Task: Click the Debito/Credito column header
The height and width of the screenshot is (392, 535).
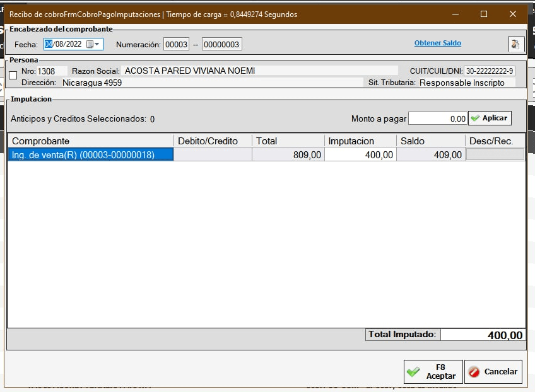Action: [213, 141]
